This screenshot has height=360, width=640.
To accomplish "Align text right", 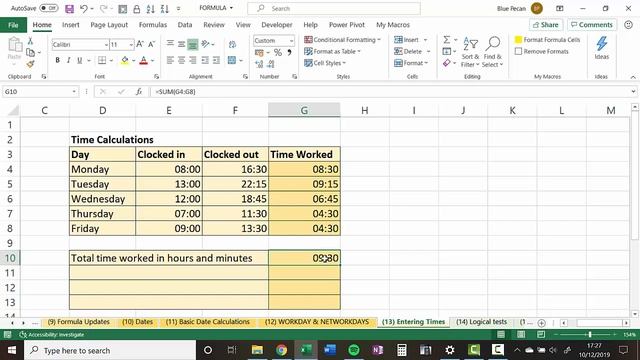I will [193, 60].
